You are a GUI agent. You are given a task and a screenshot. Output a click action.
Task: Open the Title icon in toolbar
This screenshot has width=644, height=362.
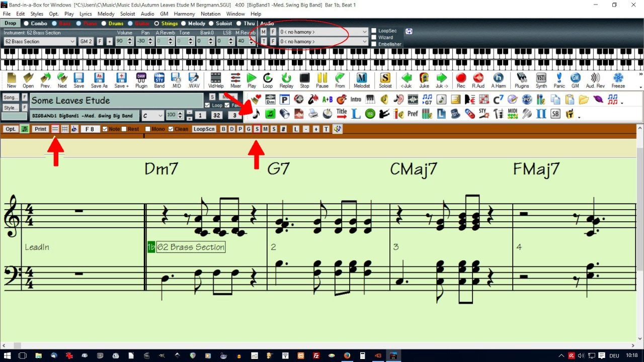[342, 114]
